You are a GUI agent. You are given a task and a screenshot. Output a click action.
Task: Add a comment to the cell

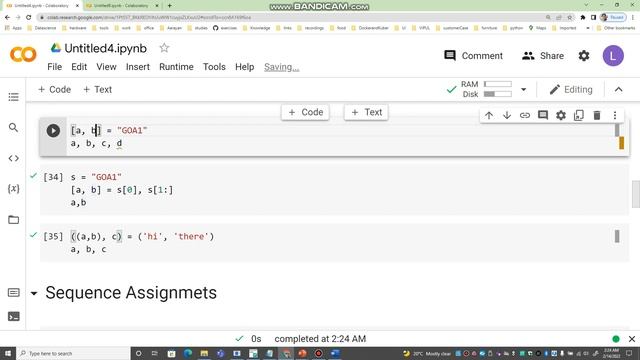[x=542, y=116]
